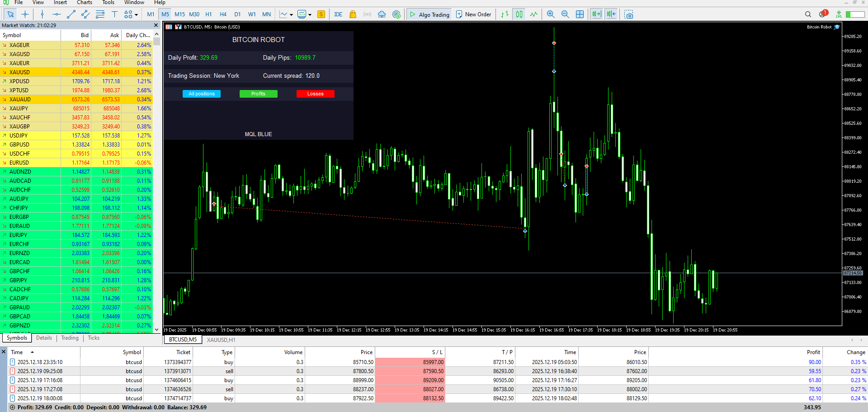The height and width of the screenshot is (412, 868).
Task: Click Market Watch scroll down arrow
Action: (157, 330)
